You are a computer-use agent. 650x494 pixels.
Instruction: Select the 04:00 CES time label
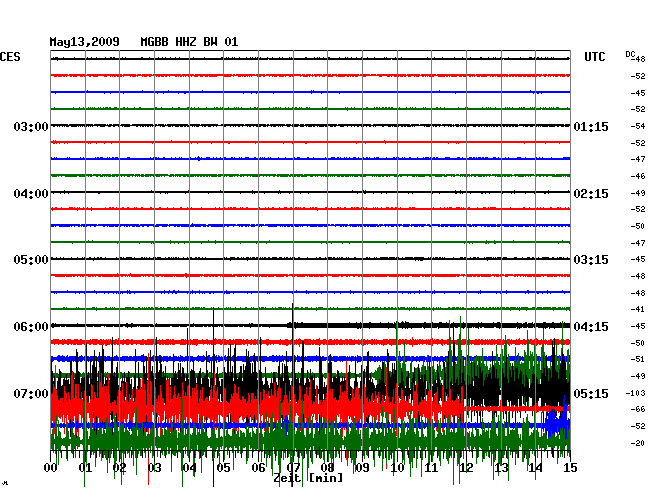point(31,194)
